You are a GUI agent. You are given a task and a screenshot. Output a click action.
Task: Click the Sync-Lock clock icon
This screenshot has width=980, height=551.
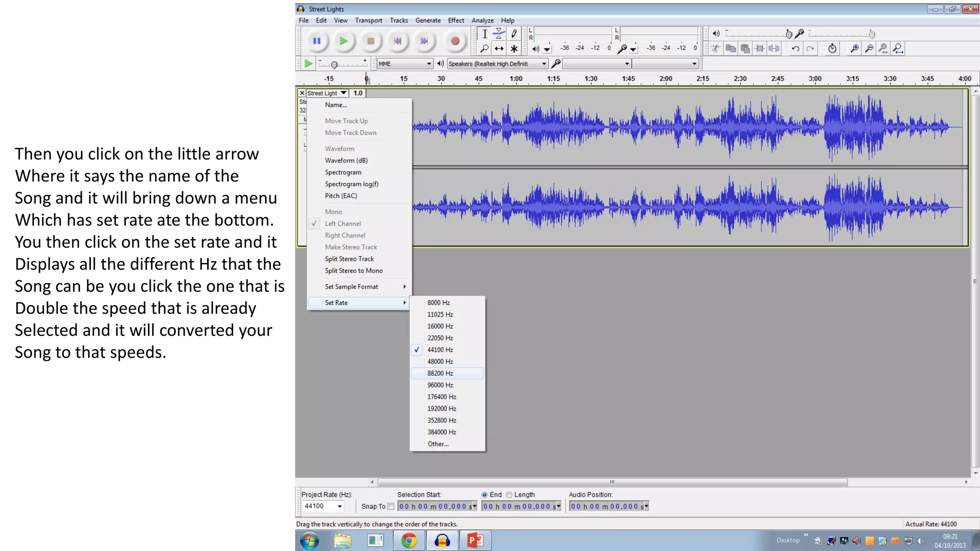[x=833, y=48]
